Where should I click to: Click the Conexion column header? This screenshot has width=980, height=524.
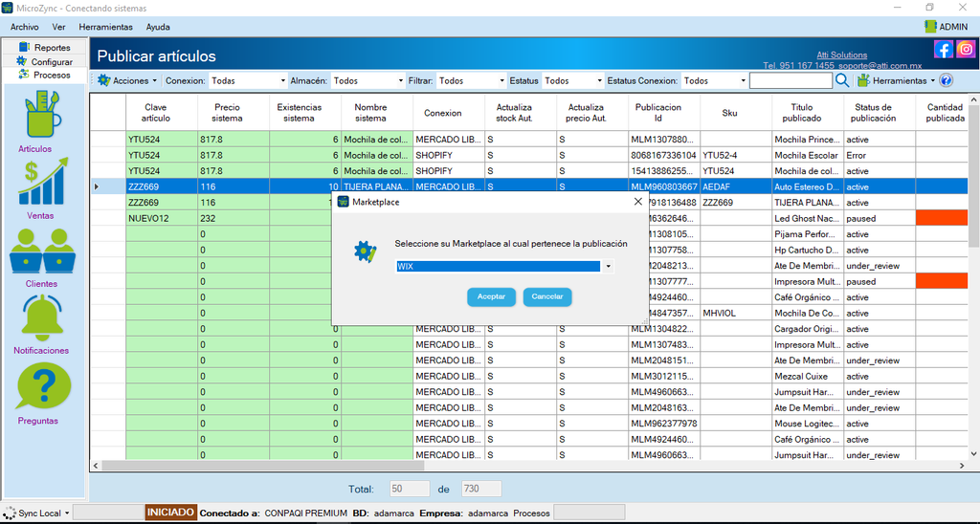[449, 113]
